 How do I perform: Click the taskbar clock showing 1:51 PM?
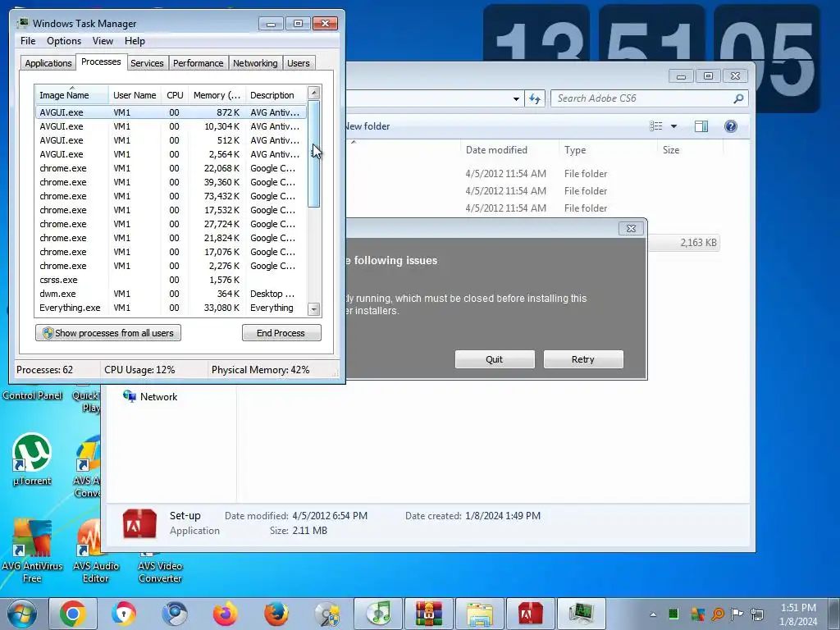(798, 614)
